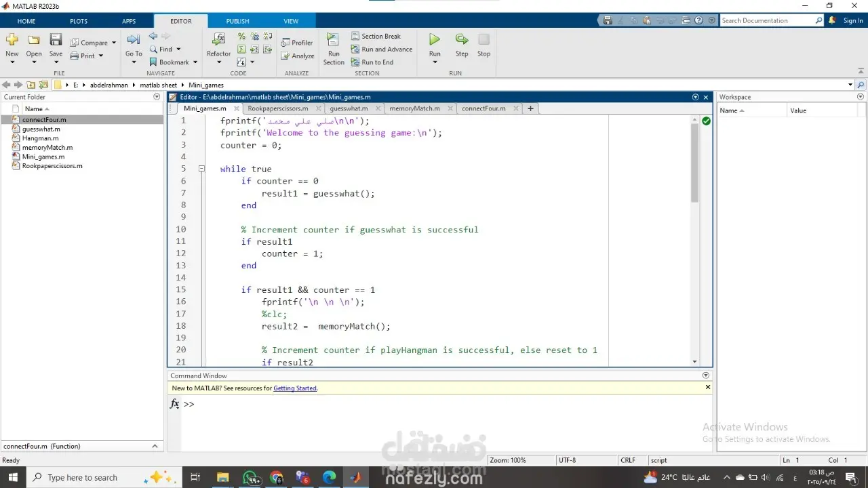Open the Compare dropdown arrow
This screenshot has height=488, width=868.
(114, 43)
